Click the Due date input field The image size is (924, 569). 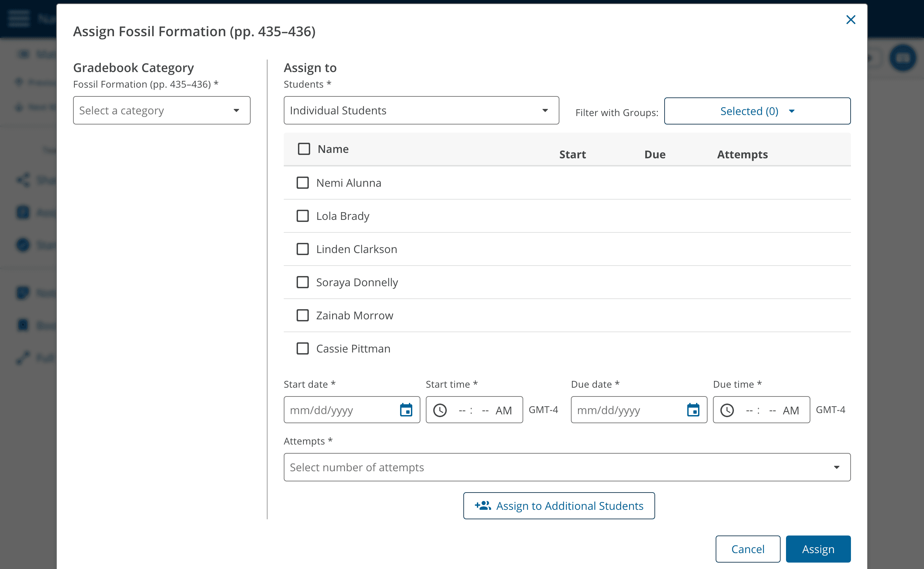tap(625, 410)
